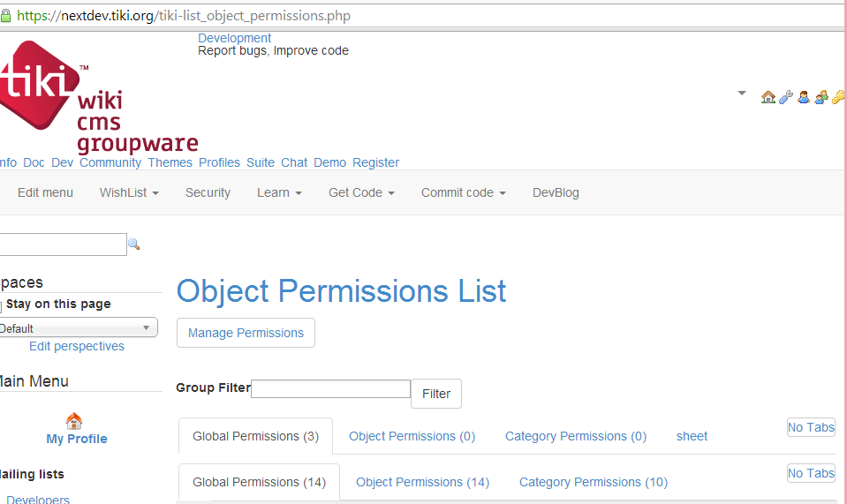This screenshot has height=504, width=847.
Task: Click the home icon in quick admin bar
Action: (x=768, y=97)
